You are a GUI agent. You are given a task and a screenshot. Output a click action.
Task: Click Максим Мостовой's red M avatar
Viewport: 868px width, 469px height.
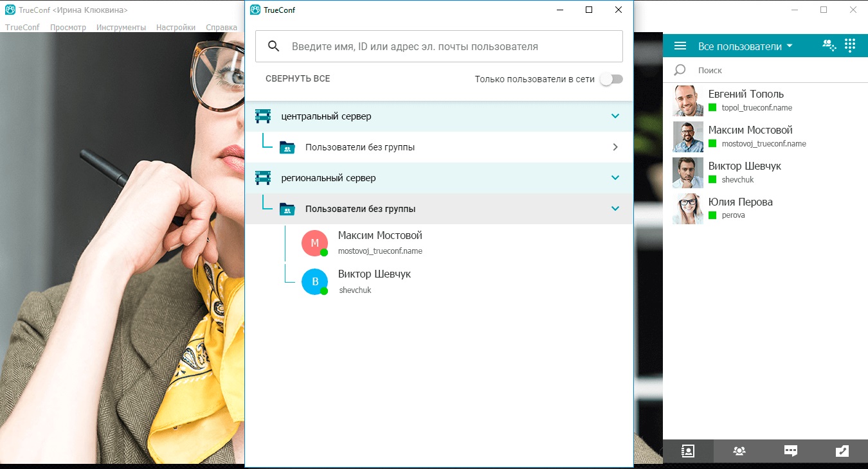pyautogui.click(x=314, y=243)
